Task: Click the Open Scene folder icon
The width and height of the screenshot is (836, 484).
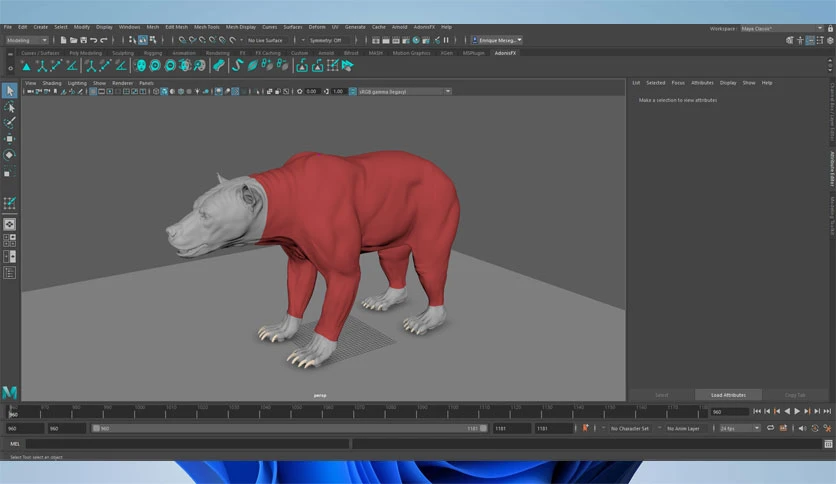Action: pos(74,40)
